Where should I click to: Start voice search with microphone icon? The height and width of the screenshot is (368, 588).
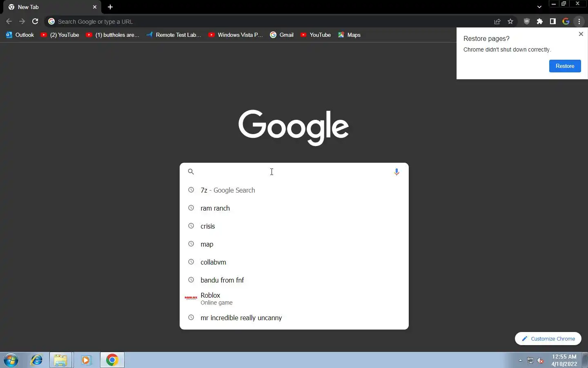396,172
